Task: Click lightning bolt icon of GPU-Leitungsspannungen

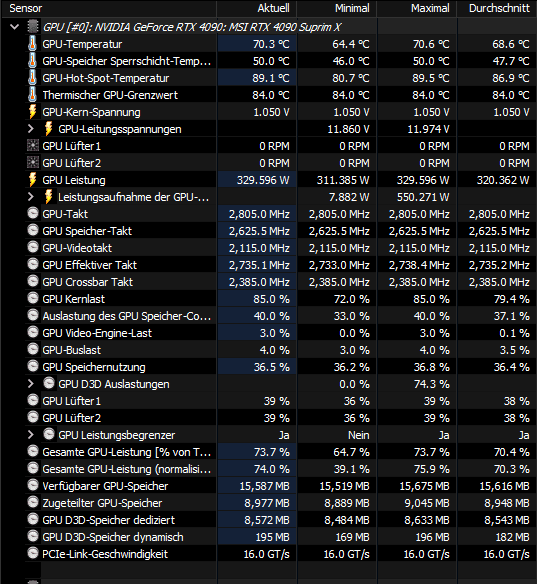Action: pos(48,128)
